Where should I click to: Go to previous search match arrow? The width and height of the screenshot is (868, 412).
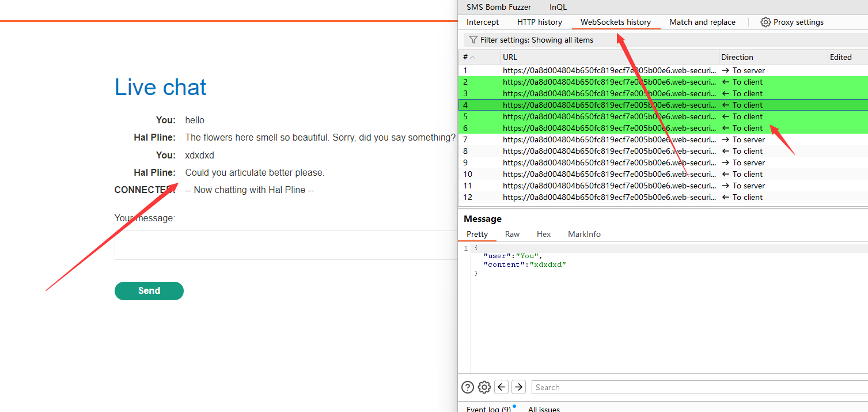[502, 387]
